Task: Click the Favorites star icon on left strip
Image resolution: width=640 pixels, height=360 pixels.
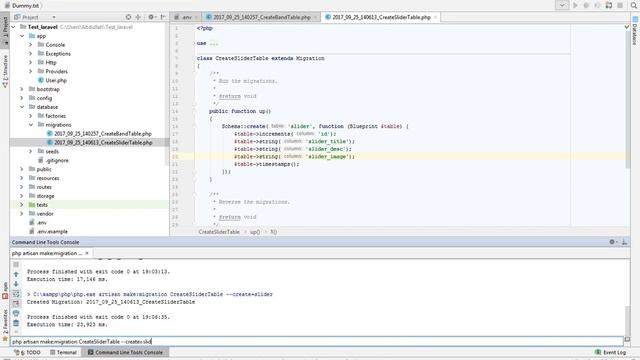Action: pyautogui.click(x=5, y=339)
